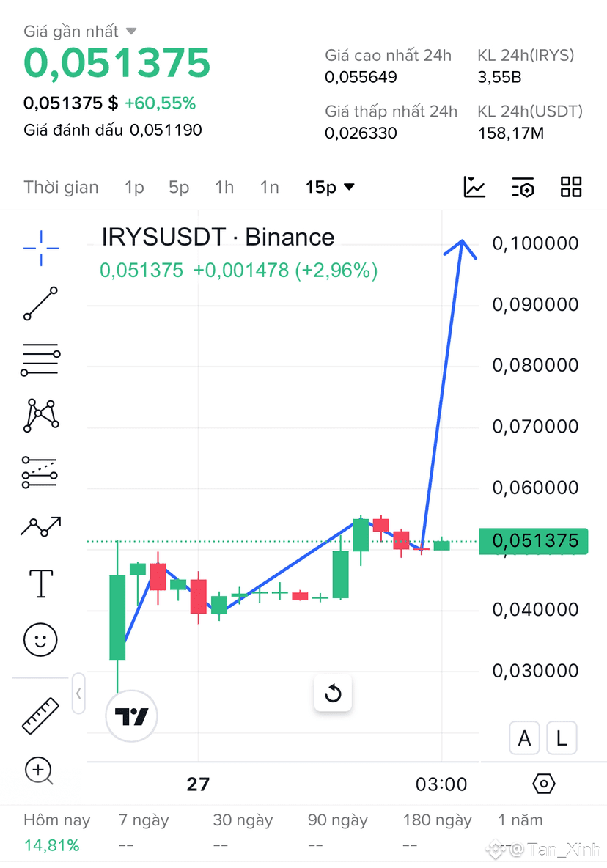Screen dimensions: 607x868
Task: Select the 1 năm range
Action: (520, 820)
